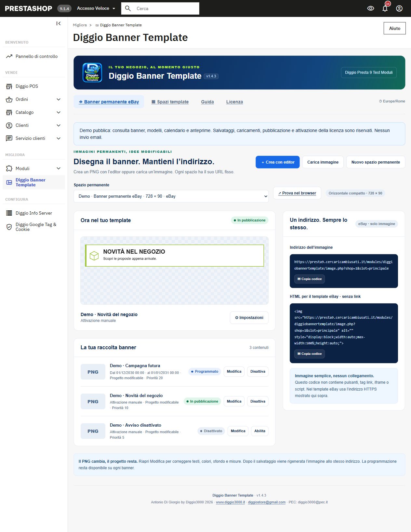The width and height of the screenshot is (411, 532).
Task: Open Diggio POS menu item
Action: [34, 86]
